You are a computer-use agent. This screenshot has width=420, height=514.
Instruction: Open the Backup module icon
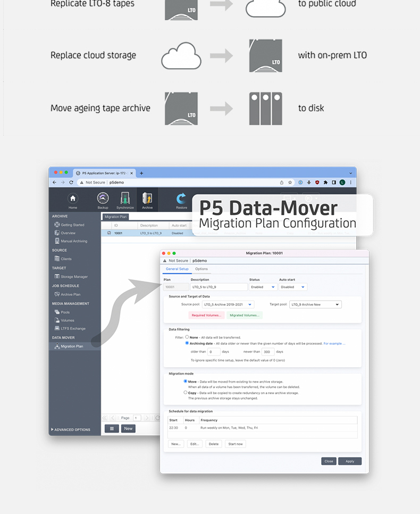click(x=103, y=199)
